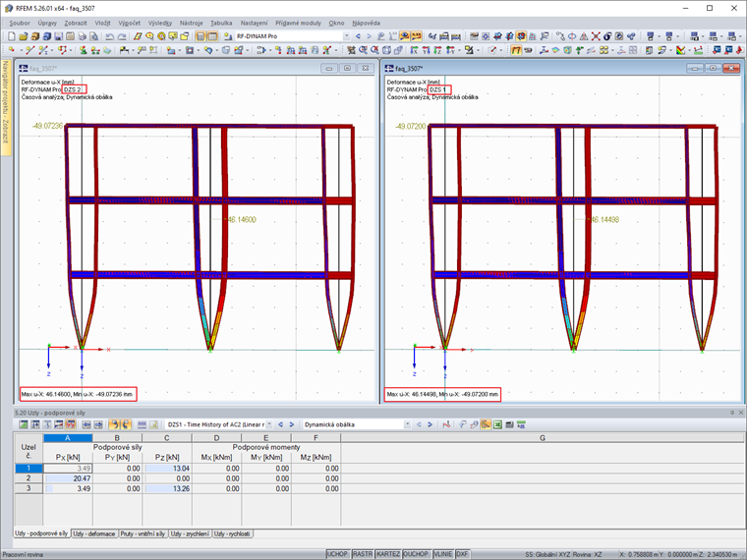The width and height of the screenshot is (747, 560).
Task: Open the Navigátor projektu side panel
Action: 6,108
